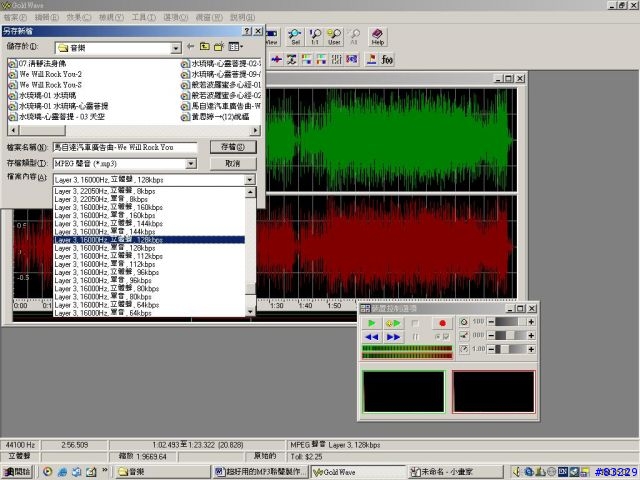Screen dimensions: 640x480
Task: Expand the save-in folder dropdown
Action: (x=176, y=48)
